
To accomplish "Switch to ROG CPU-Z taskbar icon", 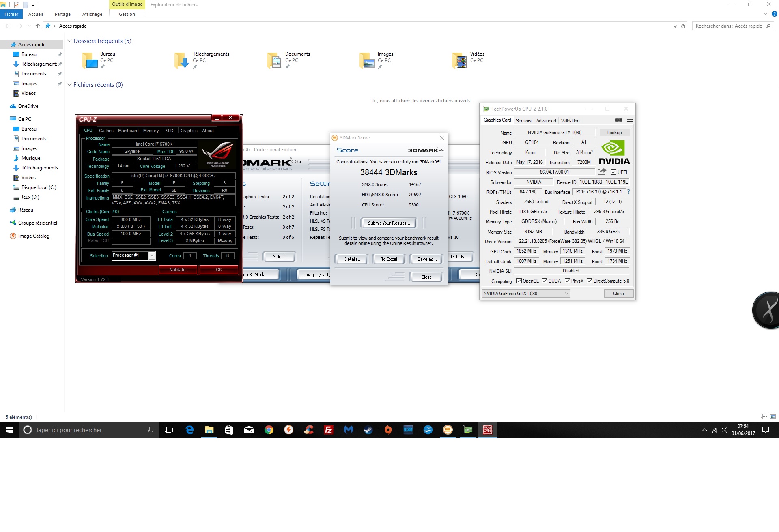I will [x=488, y=430].
